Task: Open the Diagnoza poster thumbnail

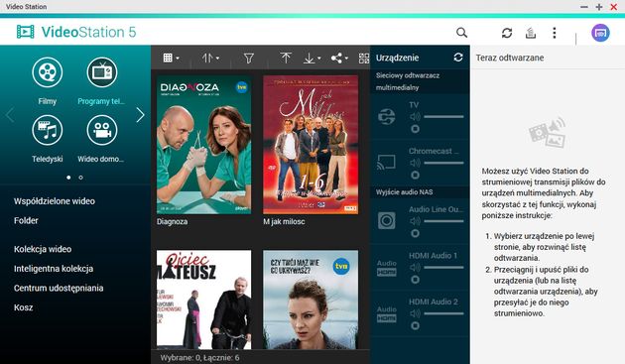Action: tap(203, 145)
